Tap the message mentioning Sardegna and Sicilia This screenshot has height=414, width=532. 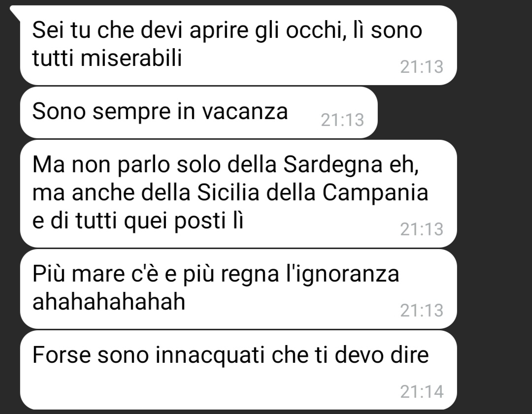[x=238, y=193]
